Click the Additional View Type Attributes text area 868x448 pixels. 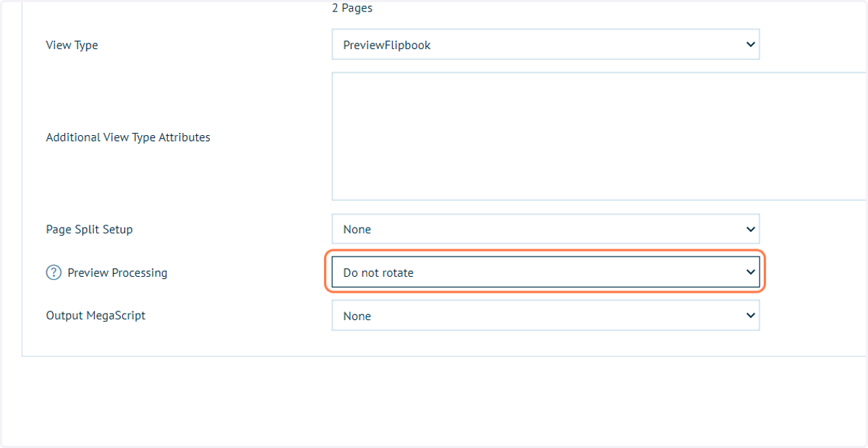[600, 136]
